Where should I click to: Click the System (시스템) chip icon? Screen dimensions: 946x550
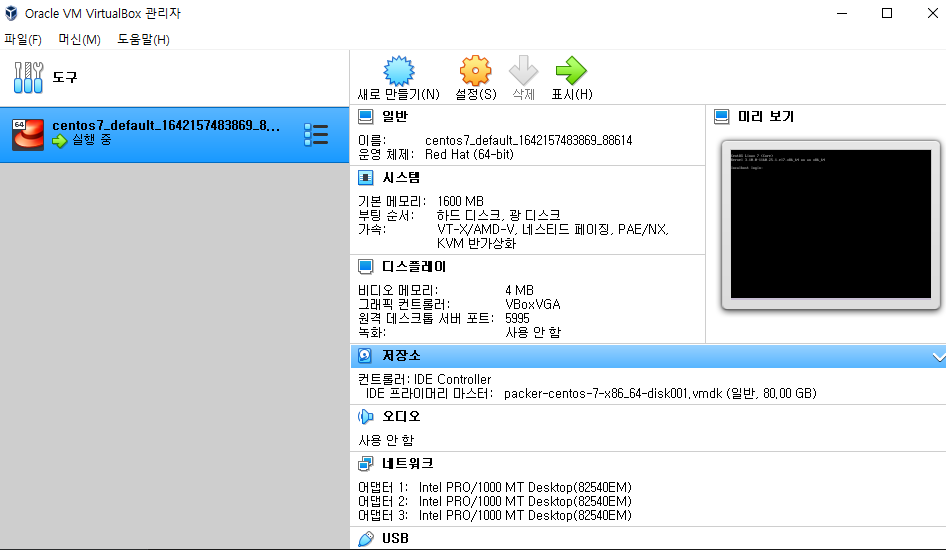tap(365, 177)
